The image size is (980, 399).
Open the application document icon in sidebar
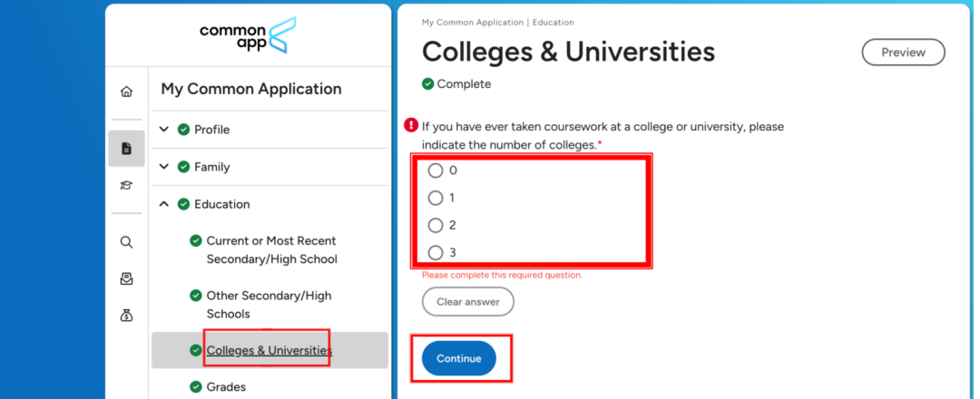(x=126, y=149)
